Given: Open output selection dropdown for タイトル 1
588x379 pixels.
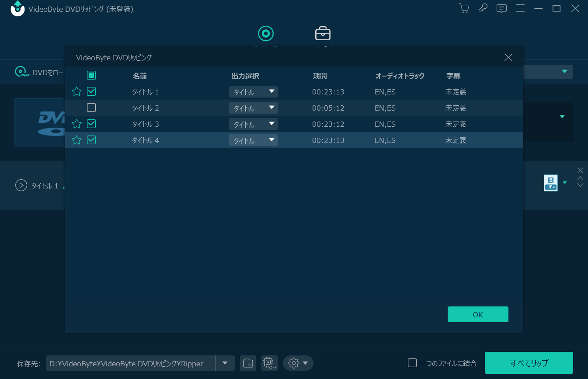Looking at the screenshot, I should pyautogui.click(x=254, y=92).
